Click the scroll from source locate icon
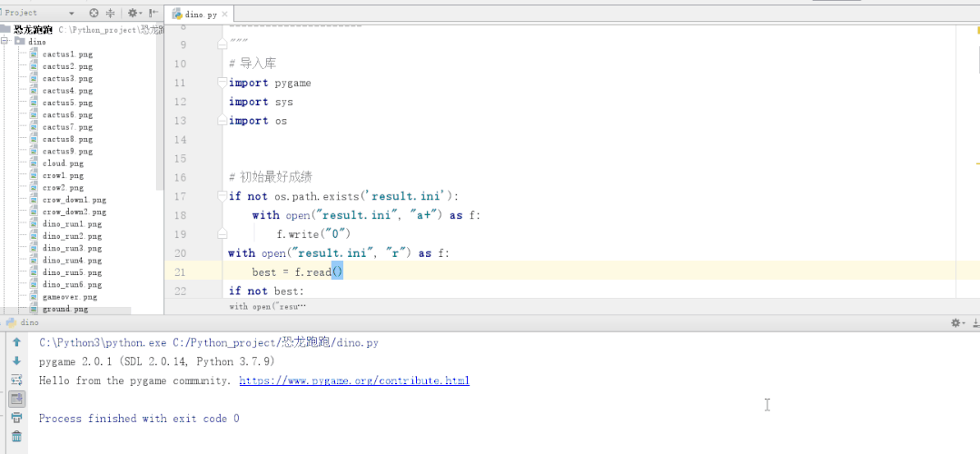 94,14
